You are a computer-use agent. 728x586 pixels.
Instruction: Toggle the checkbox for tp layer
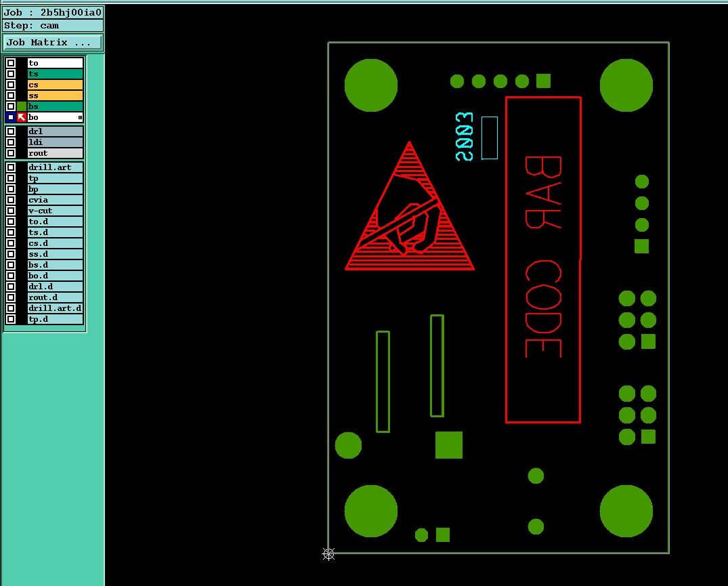pyautogui.click(x=11, y=178)
